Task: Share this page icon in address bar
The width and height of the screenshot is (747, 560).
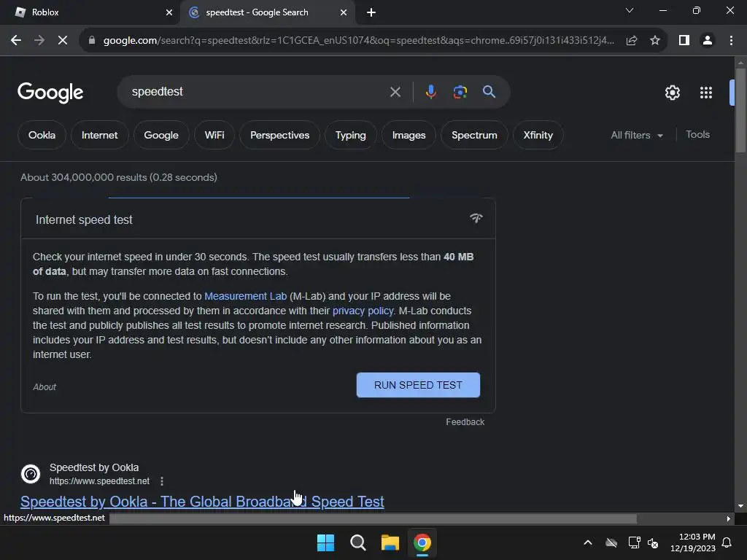Action: pyautogui.click(x=632, y=41)
